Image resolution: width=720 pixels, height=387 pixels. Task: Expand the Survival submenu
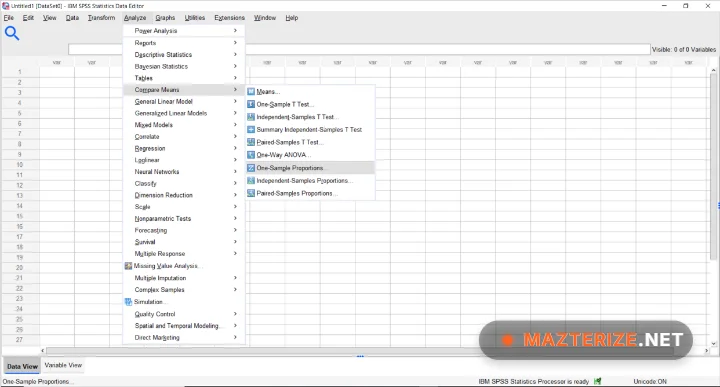click(x=184, y=242)
